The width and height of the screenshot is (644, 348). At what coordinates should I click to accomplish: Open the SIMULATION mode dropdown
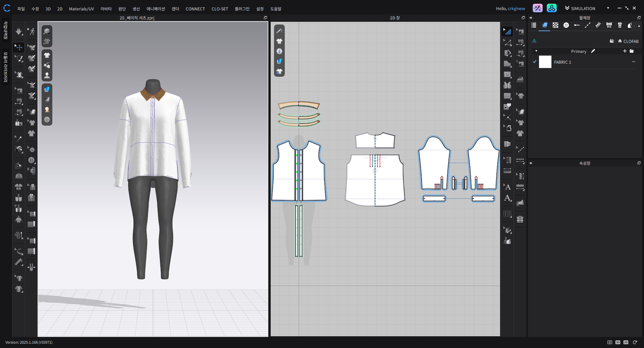(x=608, y=8)
